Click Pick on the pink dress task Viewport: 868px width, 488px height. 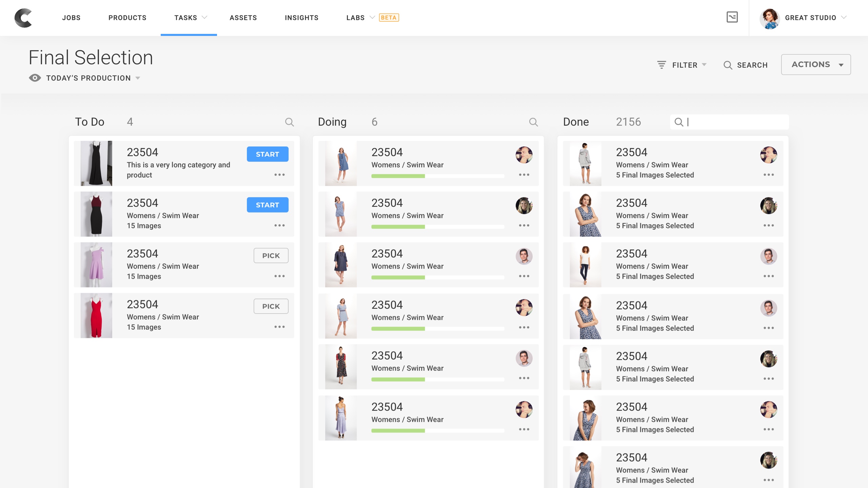coord(271,256)
